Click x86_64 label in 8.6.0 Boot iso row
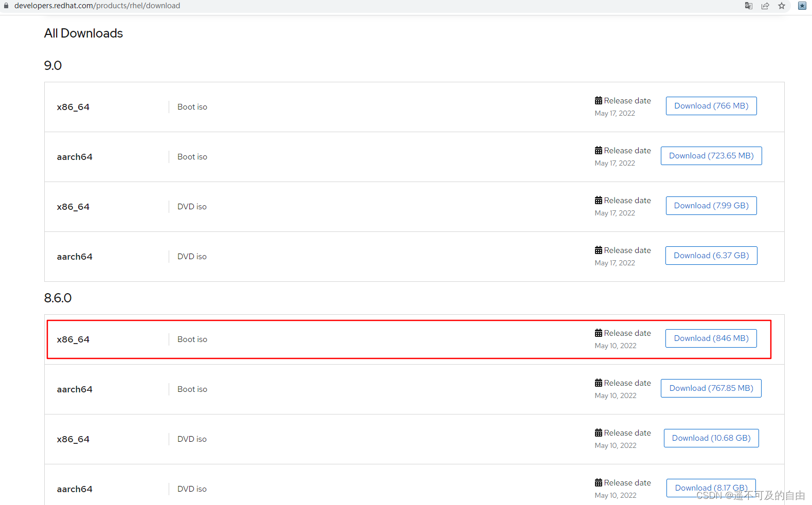This screenshot has width=812, height=505. coord(73,339)
